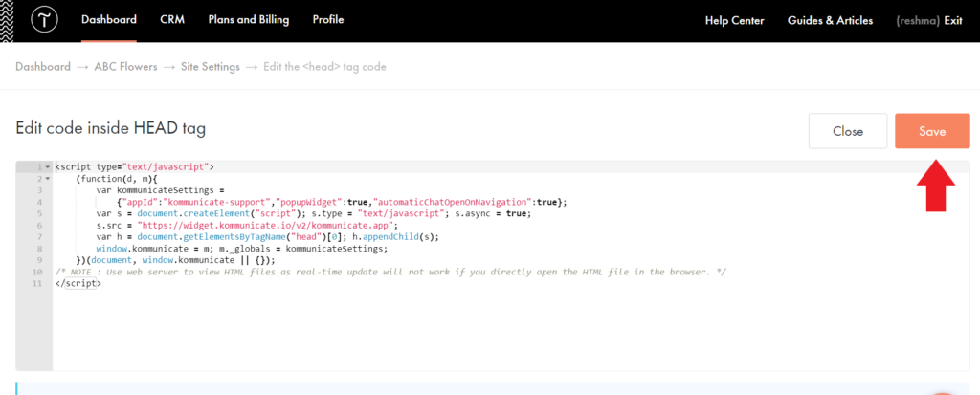
Task: Navigate to Site Settings breadcrumb
Action: (x=211, y=67)
